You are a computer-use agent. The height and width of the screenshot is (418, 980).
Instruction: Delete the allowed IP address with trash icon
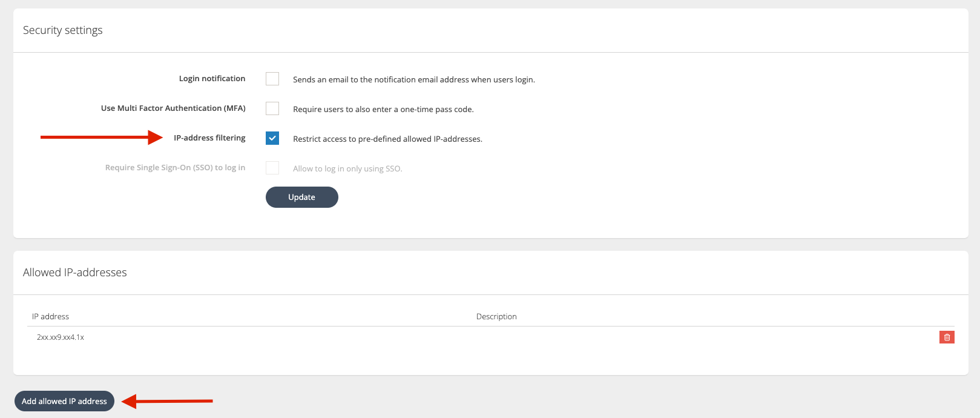[947, 337]
